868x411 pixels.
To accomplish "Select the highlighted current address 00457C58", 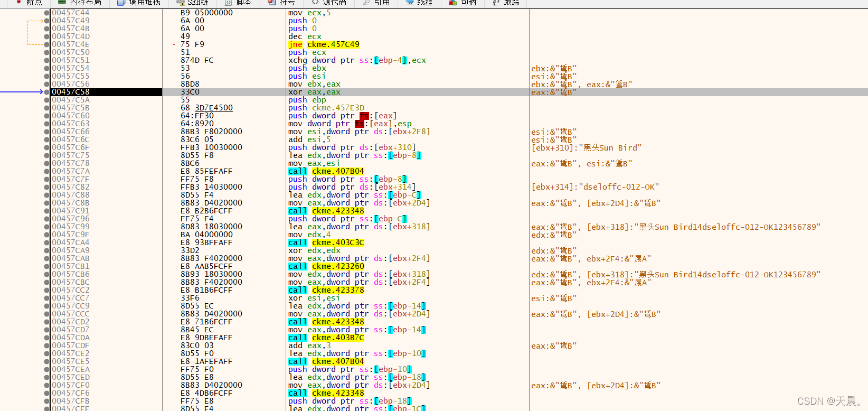I will (71, 92).
